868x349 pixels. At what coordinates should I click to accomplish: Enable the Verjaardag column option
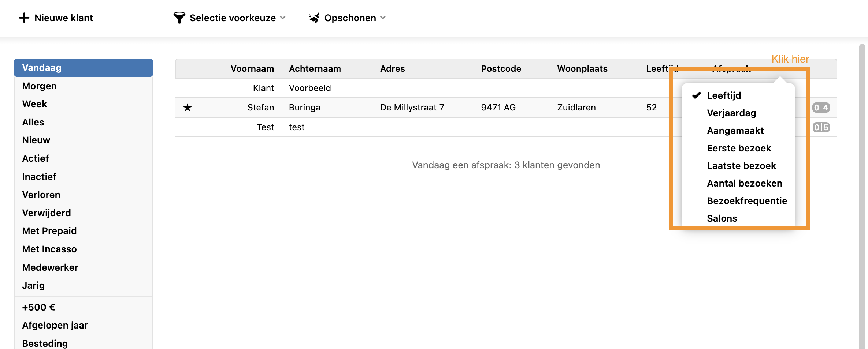pyautogui.click(x=731, y=113)
